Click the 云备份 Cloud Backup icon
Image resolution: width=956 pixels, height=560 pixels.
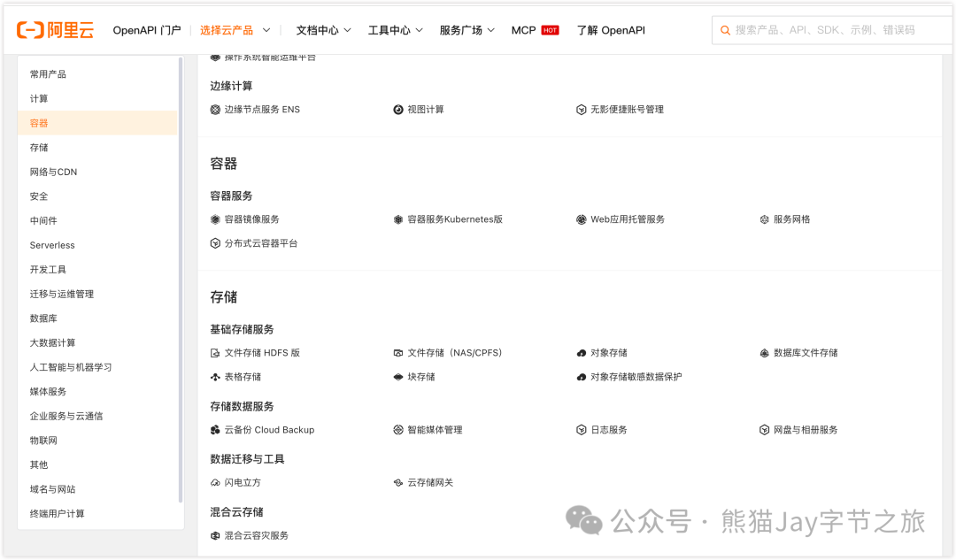coord(215,430)
